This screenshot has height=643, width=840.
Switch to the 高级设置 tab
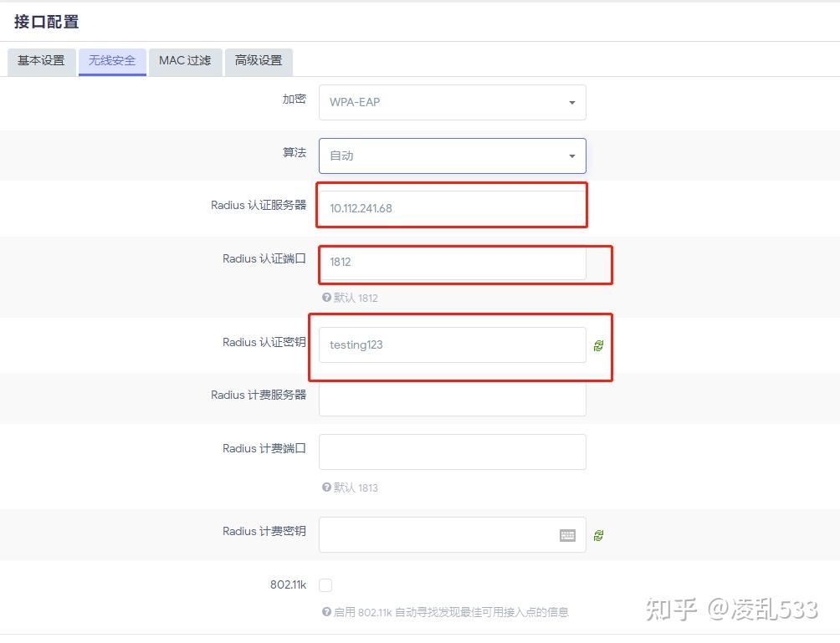(x=258, y=61)
